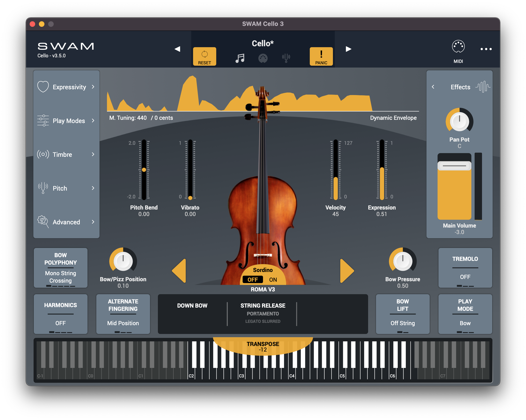The image size is (526, 420).
Task: Turn Sordino ON
Action: click(x=273, y=280)
